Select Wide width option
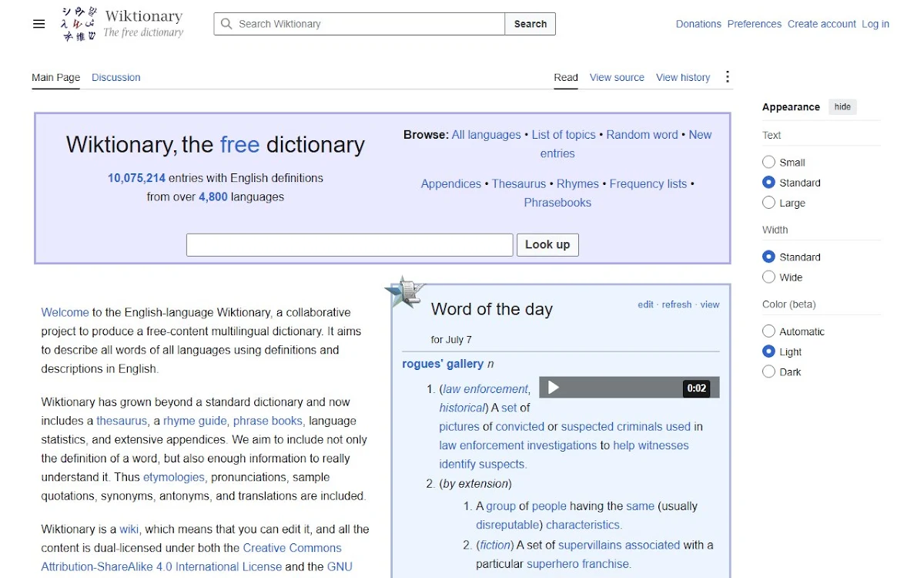Image resolution: width=924 pixels, height=578 pixels. 768,277
